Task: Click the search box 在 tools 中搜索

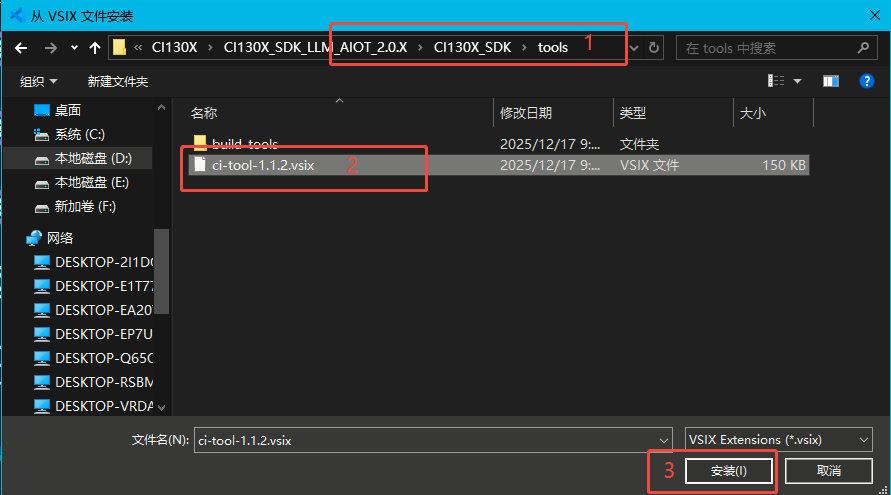Action: point(770,47)
